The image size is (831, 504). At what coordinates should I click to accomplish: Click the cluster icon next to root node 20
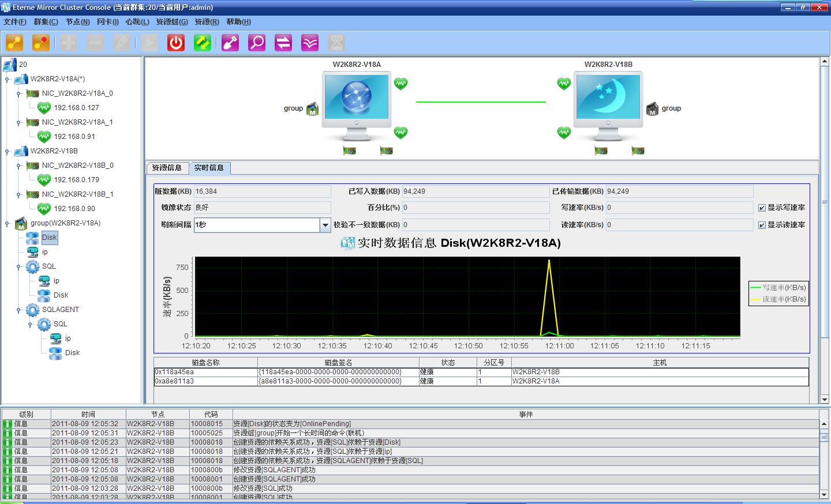click(10, 64)
